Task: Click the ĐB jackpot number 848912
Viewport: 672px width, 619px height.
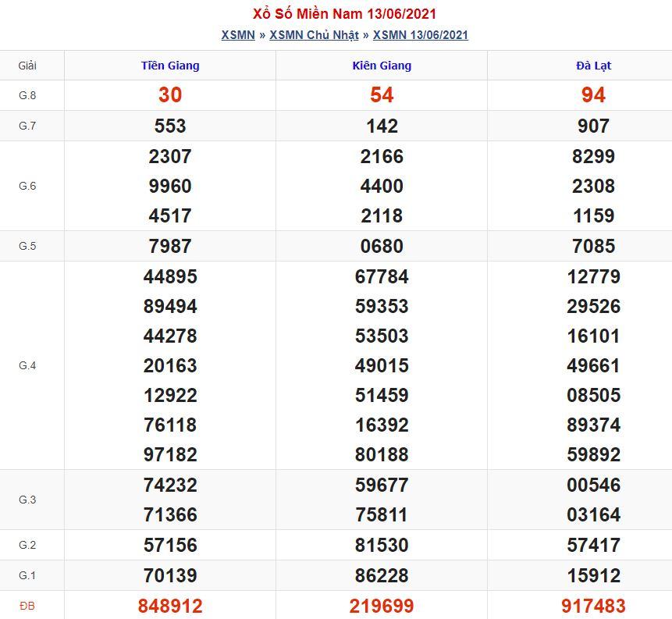Action: click(170, 606)
